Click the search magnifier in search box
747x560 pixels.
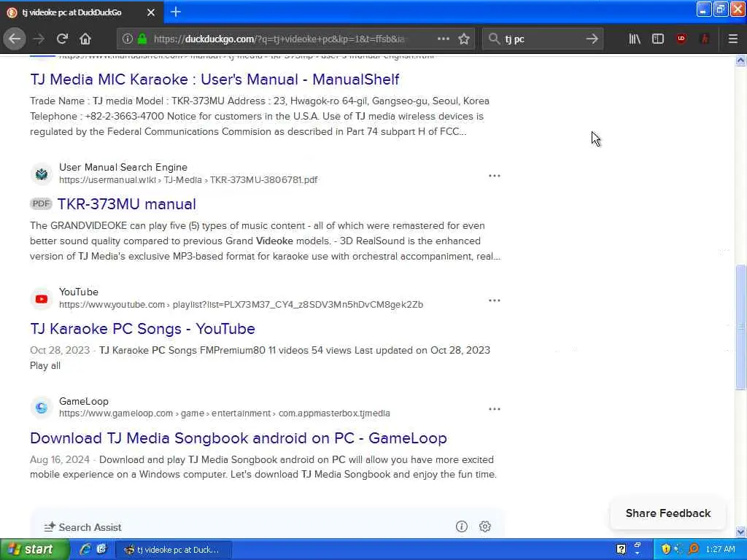coord(494,39)
